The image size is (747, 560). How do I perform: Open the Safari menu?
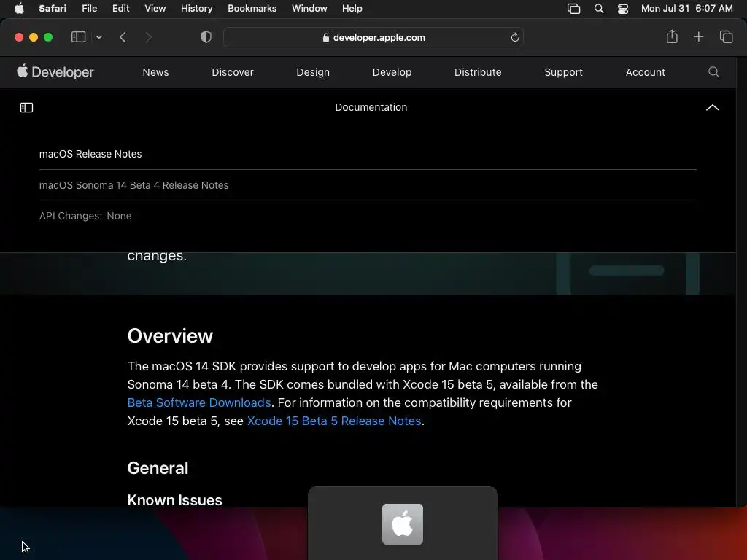53,9
